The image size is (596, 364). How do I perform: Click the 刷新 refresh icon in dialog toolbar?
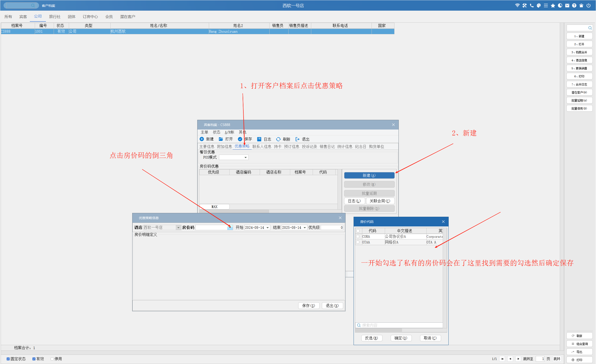[278, 139]
